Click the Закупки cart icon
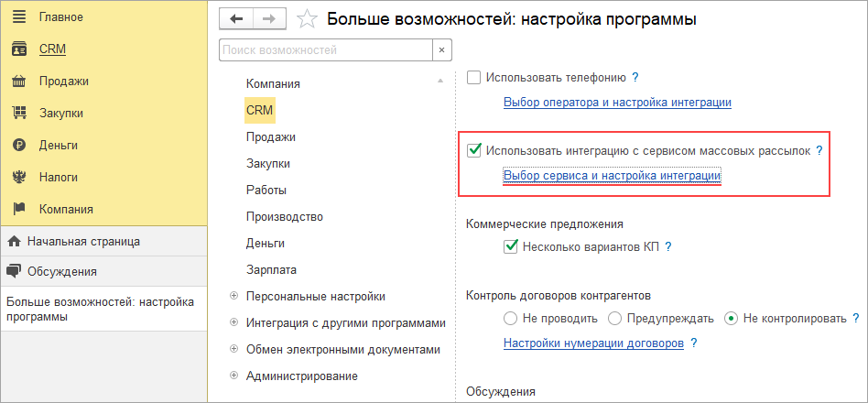The image size is (868, 403). [x=17, y=114]
